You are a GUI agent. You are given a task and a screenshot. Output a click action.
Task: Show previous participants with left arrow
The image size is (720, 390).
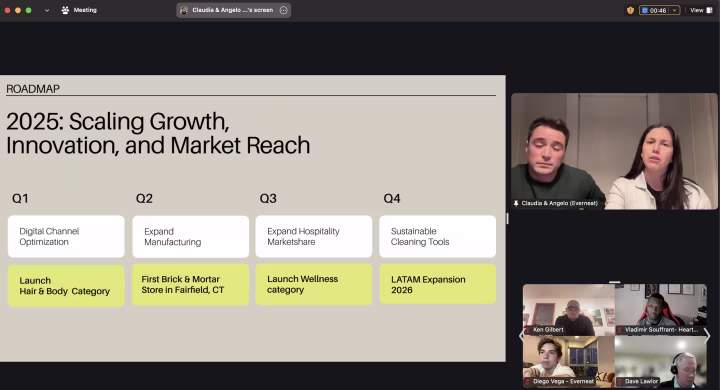click(x=521, y=336)
